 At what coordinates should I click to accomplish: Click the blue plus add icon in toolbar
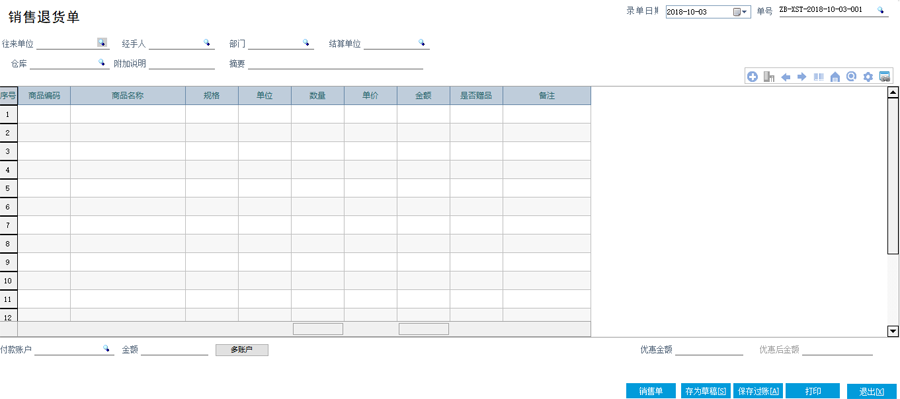pyautogui.click(x=752, y=76)
